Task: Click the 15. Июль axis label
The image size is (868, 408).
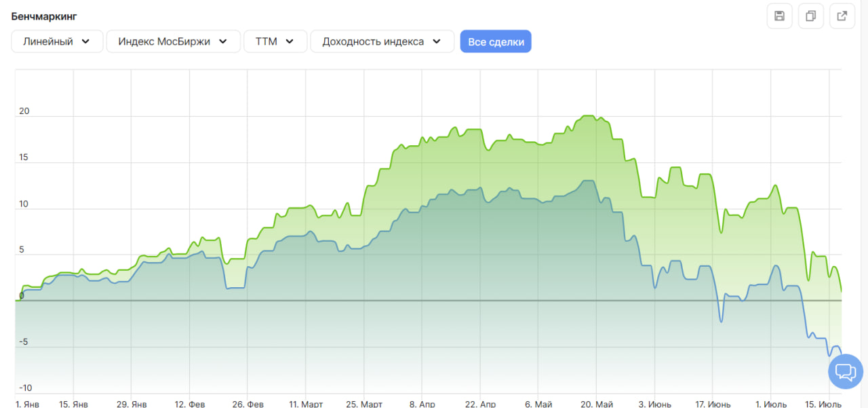Action: tap(825, 404)
